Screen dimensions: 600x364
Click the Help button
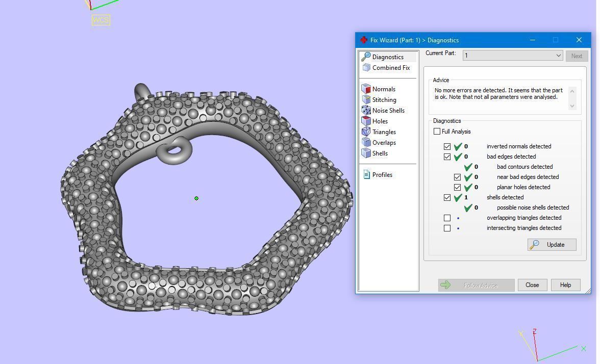coord(565,285)
